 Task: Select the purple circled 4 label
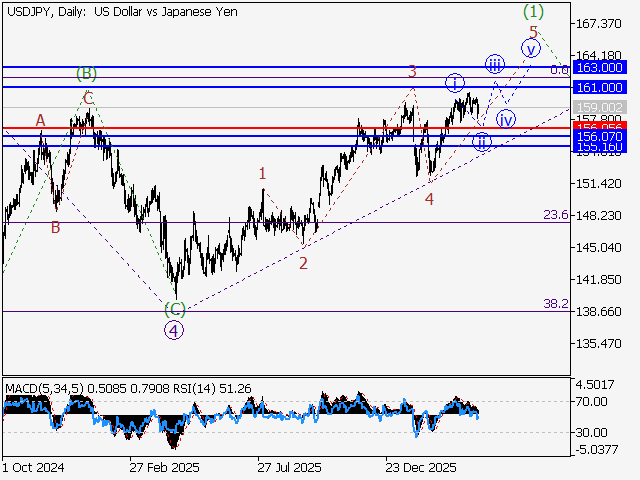174,330
